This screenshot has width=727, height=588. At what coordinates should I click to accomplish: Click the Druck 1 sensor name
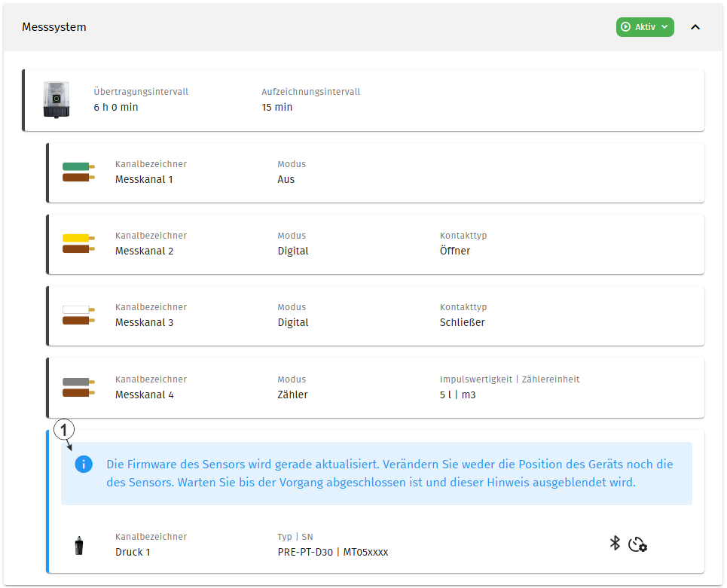(133, 552)
